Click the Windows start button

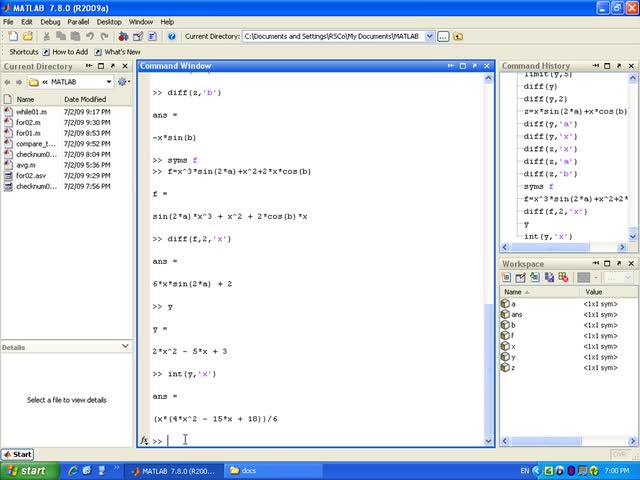tap(29, 471)
